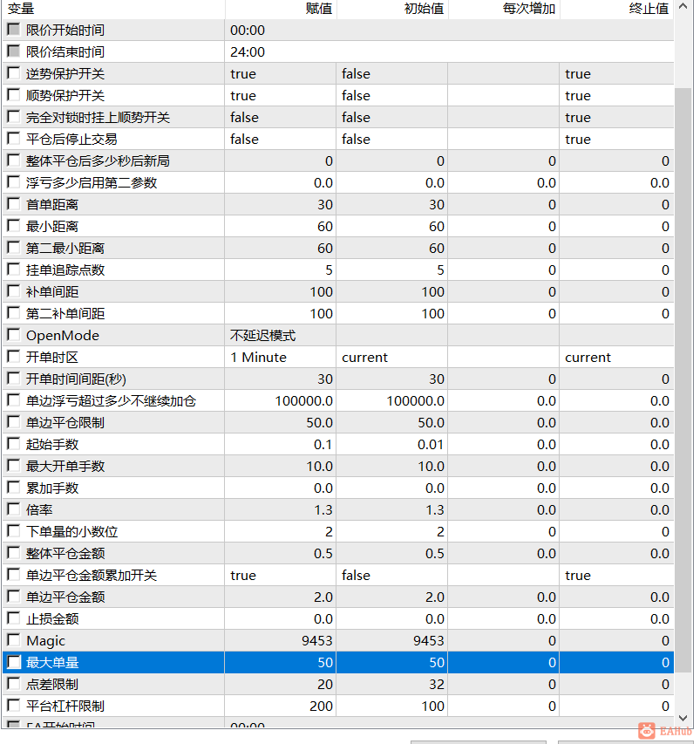Viewport: 700px width, 744px height.
Task: Check the 整体平仓金额 checkbox
Action: click(14, 553)
